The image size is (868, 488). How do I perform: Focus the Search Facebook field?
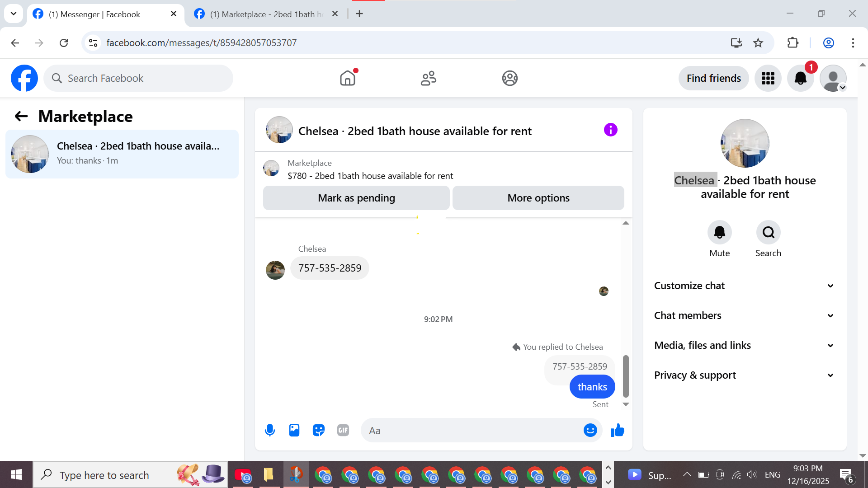click(x=138, y=78)
